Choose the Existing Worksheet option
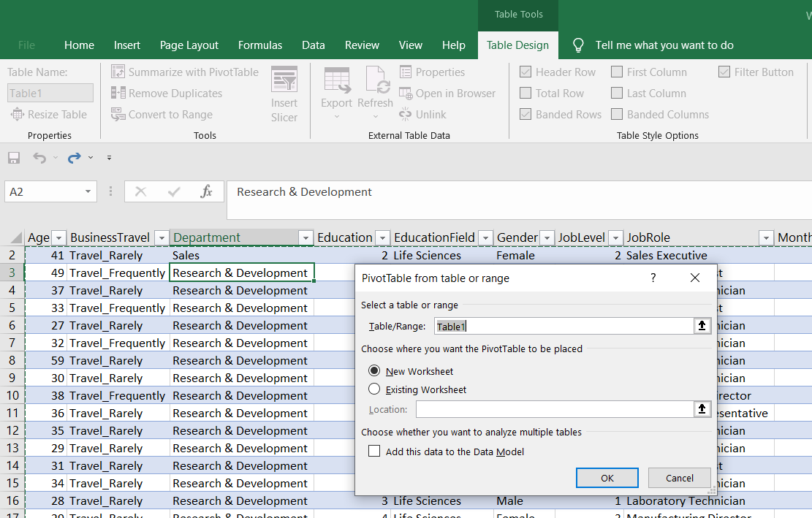812x518 pixels. (x=375, y=389)
